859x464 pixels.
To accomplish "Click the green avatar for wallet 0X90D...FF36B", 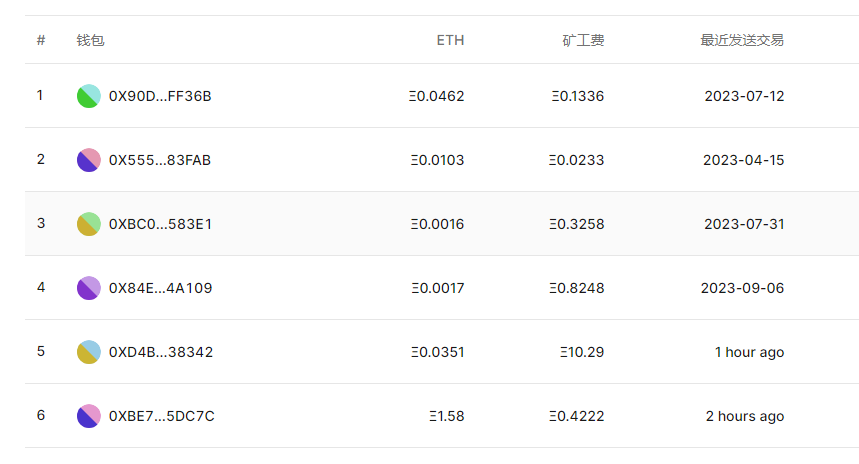I will tap(89, 96).
